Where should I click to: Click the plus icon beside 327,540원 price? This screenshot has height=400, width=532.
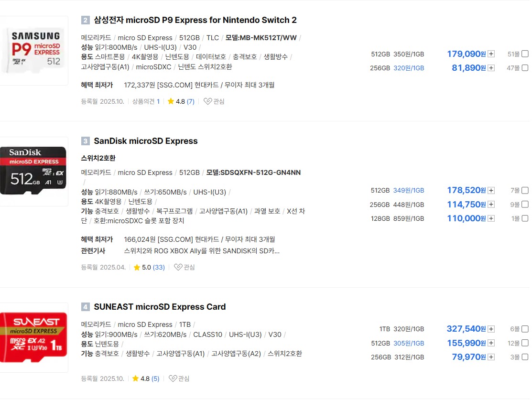[x=491, y=329]
